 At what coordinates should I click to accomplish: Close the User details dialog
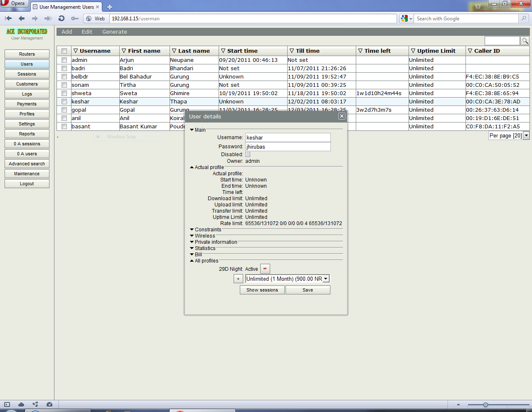(x=342, y=116)
